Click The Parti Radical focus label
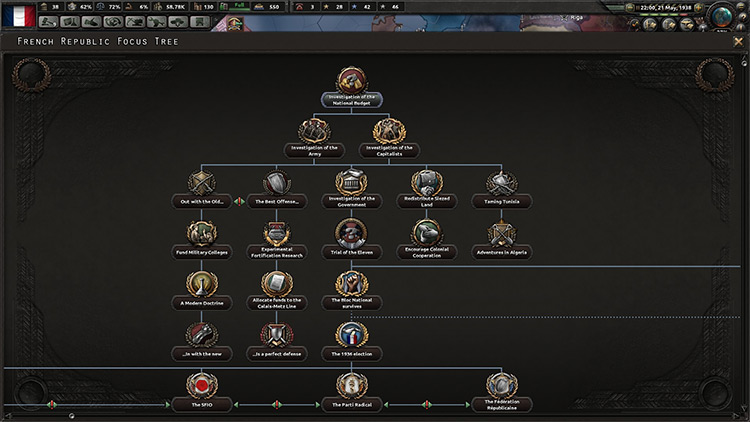The height and width of the screenshot is (422, 750). point(352,405)
